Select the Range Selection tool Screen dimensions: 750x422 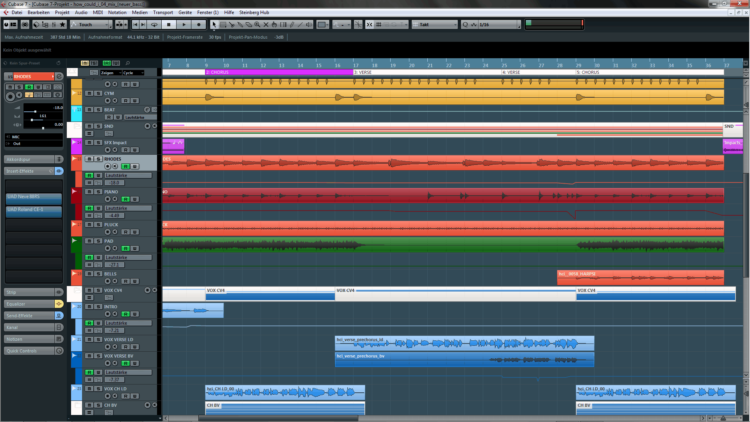pos(223,24)
